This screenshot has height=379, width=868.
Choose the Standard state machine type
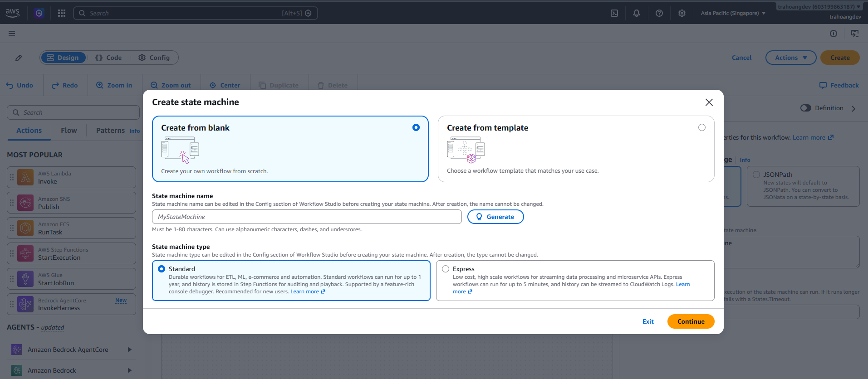click(162, 269)
